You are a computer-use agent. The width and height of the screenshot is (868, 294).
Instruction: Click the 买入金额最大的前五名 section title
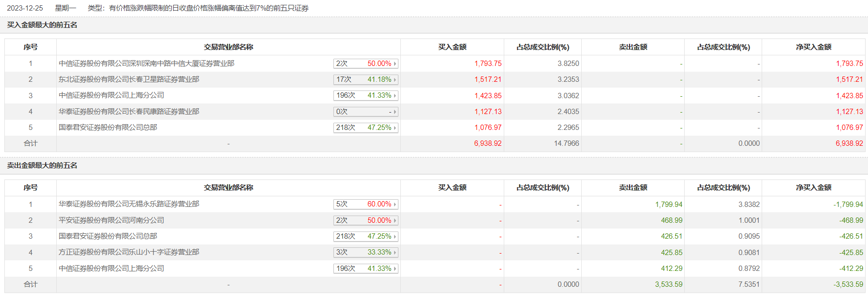pos(42,25)
